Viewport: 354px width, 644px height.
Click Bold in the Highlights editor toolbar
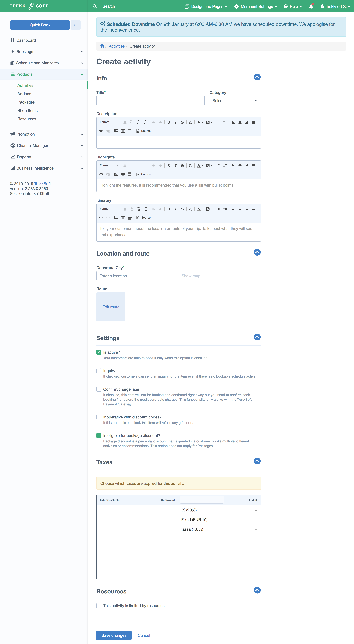(169, 165)
